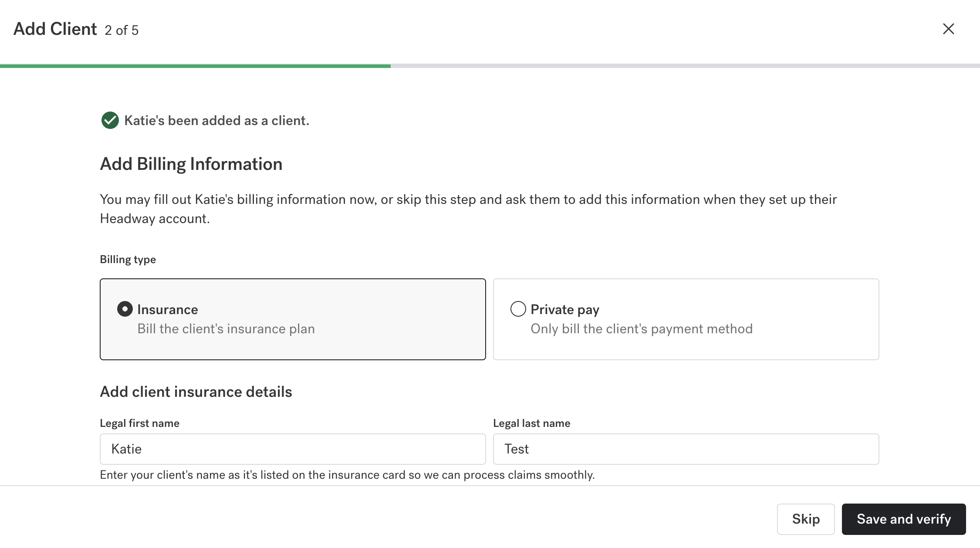Click the Legal first name field
The image size is (980, 548).
[x=293, y=449]
